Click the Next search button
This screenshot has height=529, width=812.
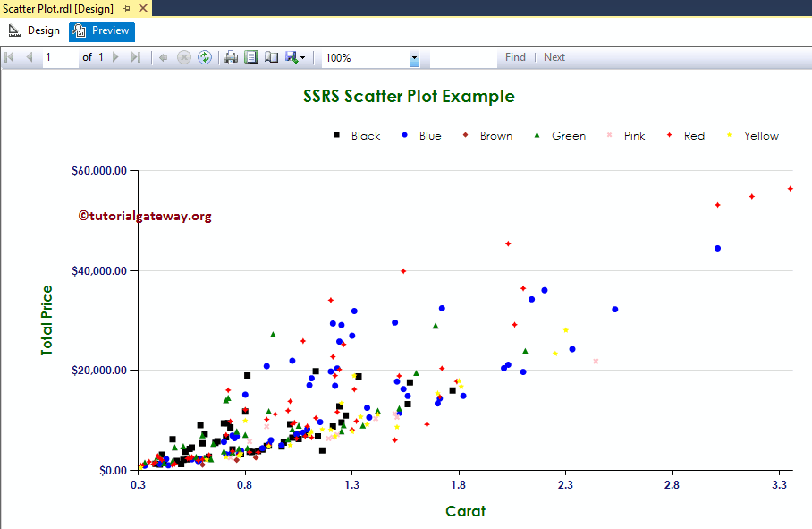[x=554, y=56]
